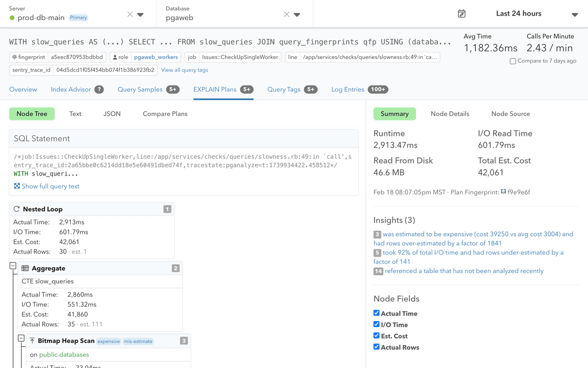Clear the pgaweb database selection
588x368 pixels.
286,15
